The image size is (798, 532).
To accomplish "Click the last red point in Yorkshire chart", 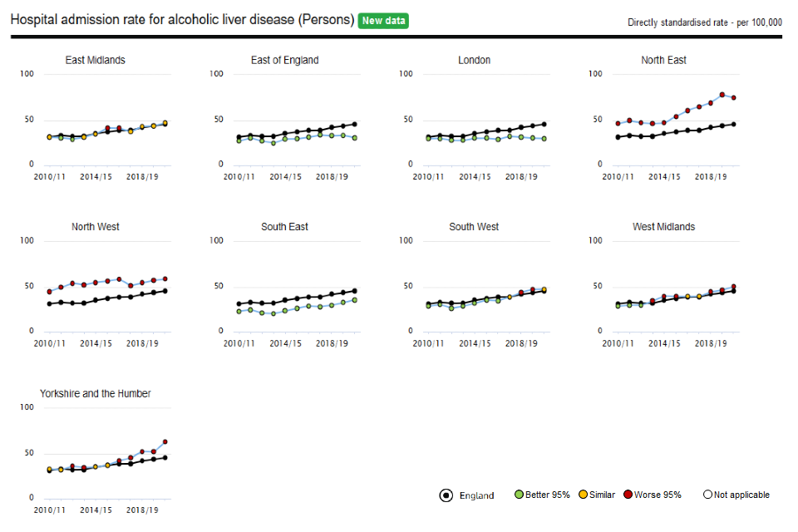I will 165,441.
